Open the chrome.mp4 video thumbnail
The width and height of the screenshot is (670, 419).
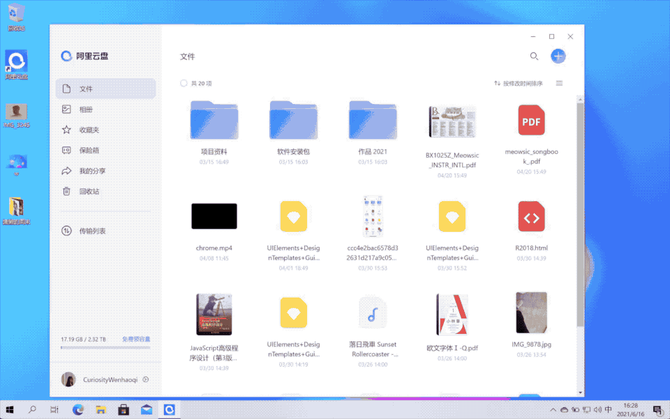click(214, 216)
